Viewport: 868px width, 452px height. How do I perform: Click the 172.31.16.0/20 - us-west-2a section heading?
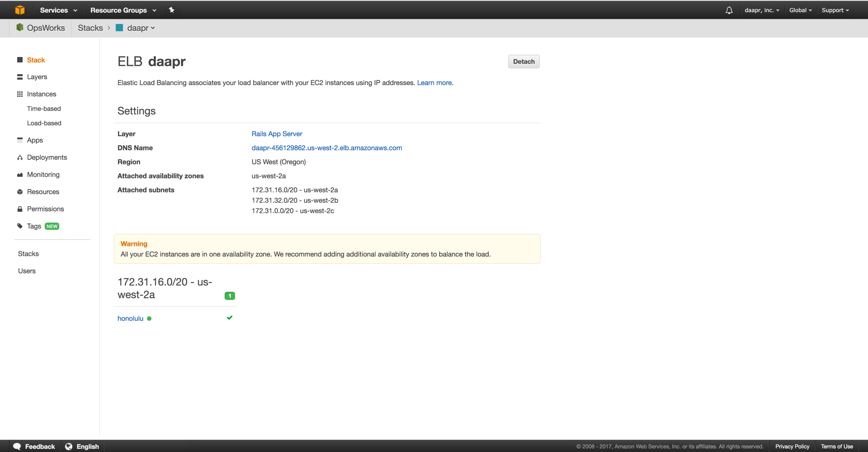pyautogui.click(x=165, y=288)
